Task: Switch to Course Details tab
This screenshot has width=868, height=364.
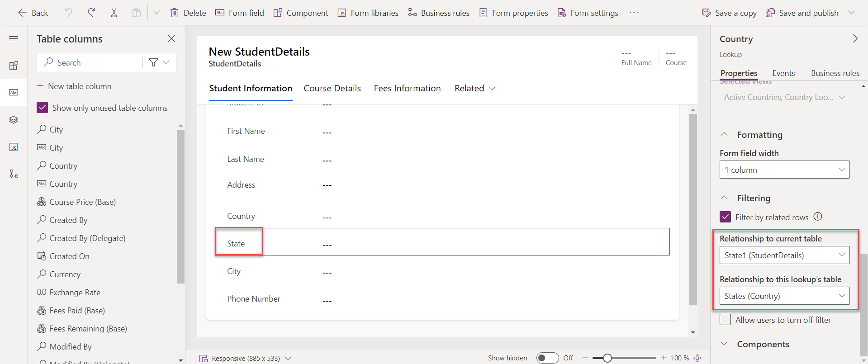Action: point(332,88)
